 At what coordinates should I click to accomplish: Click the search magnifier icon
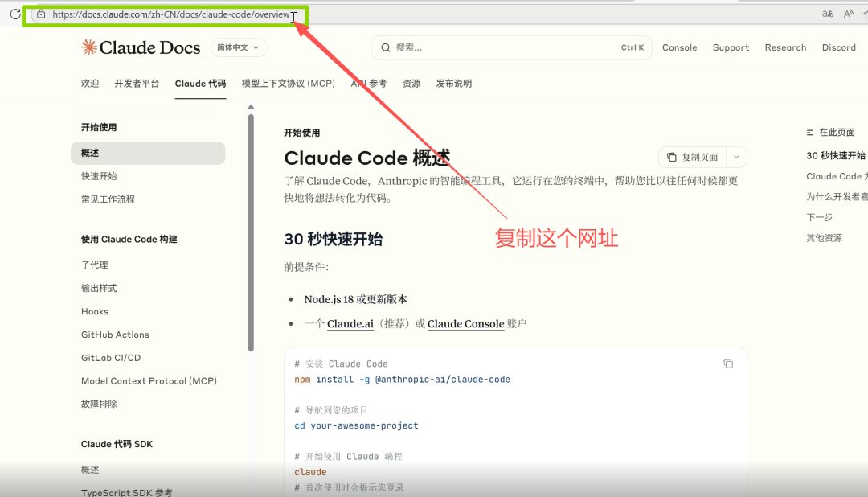pos(386,47)
